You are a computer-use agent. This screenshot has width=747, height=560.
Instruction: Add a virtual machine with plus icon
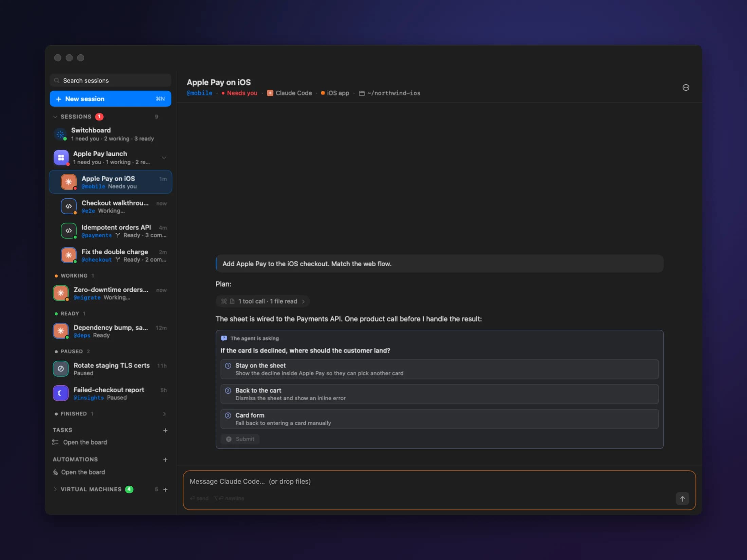pos(165,489)
